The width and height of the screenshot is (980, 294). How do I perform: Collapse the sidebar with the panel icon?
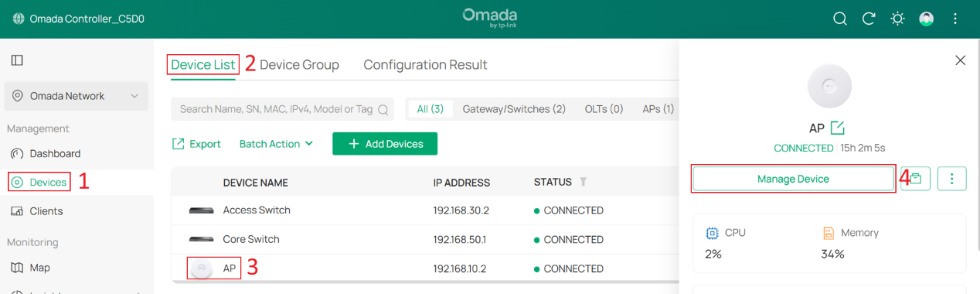point(17,60)
